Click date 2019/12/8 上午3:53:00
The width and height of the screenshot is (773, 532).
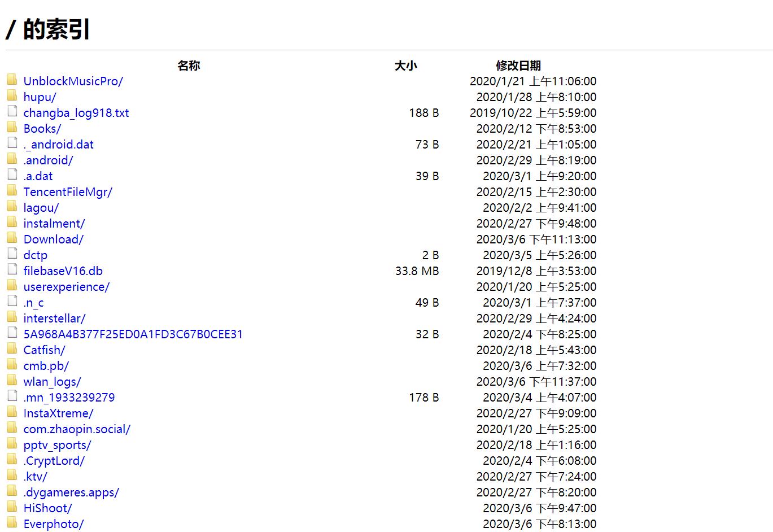pyautogui.click(x=536, y=271)
